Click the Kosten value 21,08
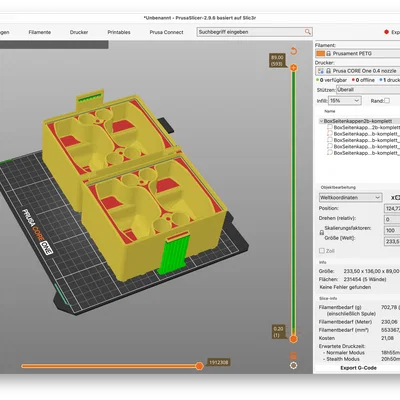 pyautogui.click(x=387, y=338)
